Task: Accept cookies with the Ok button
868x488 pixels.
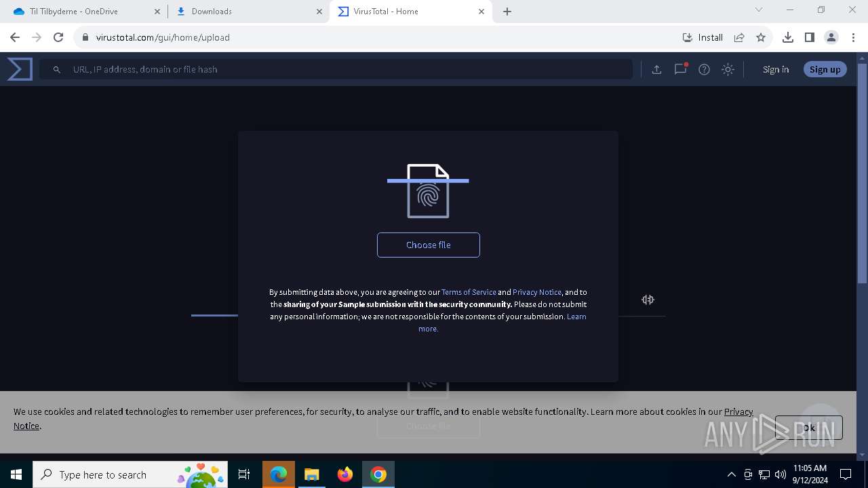Action: click(808, 428)
